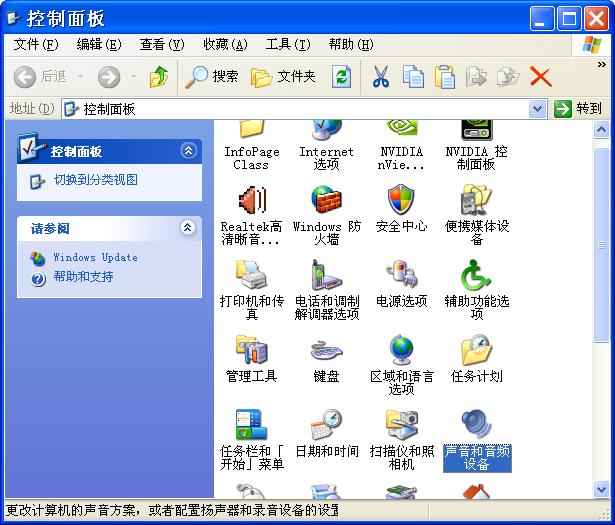Viewport: 615px width, 525px height.
Task: Click the Paste clipboard toolbar icon
Action: 445,76
